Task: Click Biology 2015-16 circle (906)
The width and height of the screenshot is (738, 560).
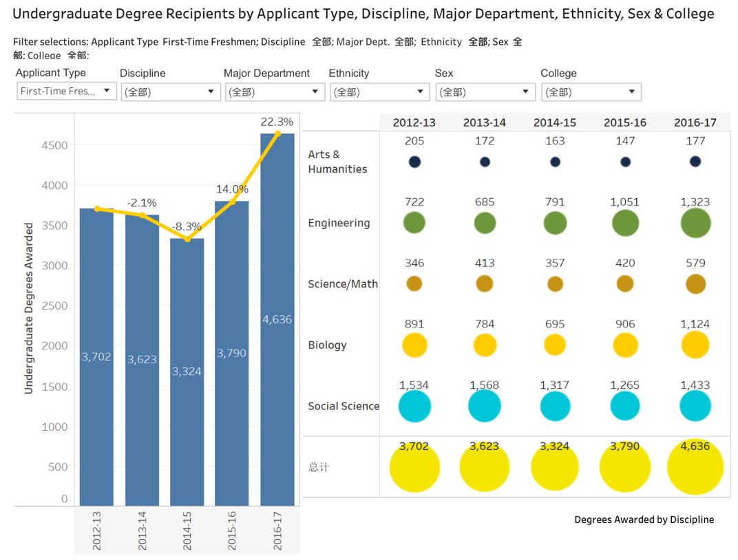Action: coord(625,345)
